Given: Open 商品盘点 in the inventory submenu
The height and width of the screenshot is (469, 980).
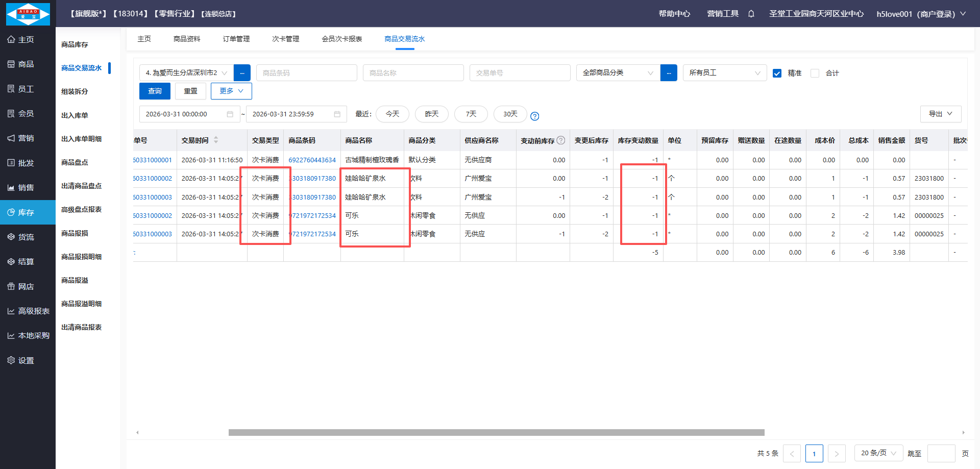Looking at the screenshot, I should click(75, 162).
